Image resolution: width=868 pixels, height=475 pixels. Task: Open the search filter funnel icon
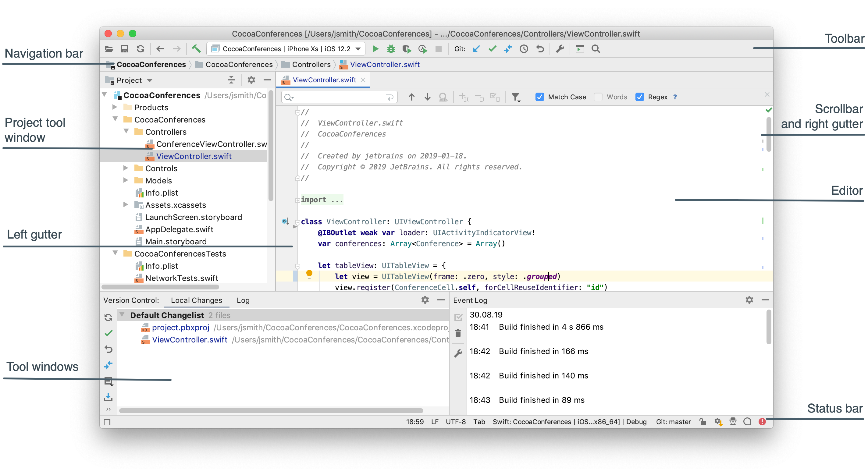point(516,97)
